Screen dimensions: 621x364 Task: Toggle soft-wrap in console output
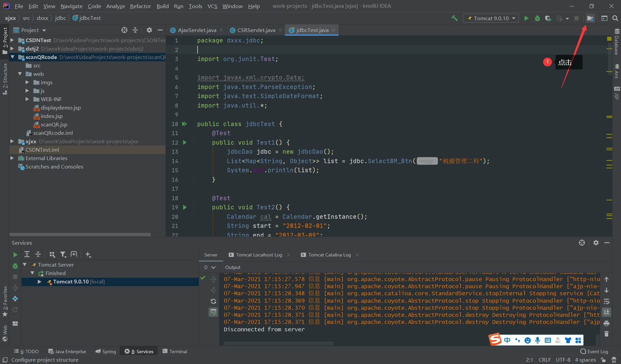click(x=607, y=301)
